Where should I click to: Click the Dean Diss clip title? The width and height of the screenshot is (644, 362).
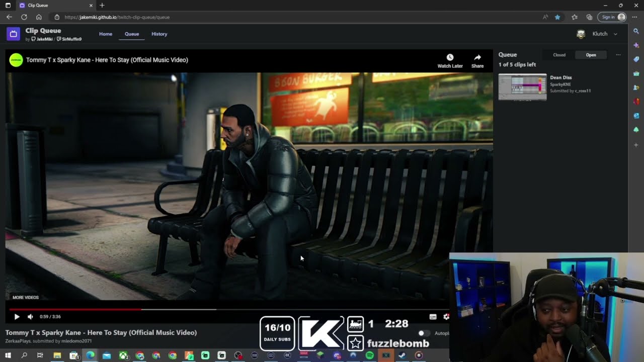560,77
